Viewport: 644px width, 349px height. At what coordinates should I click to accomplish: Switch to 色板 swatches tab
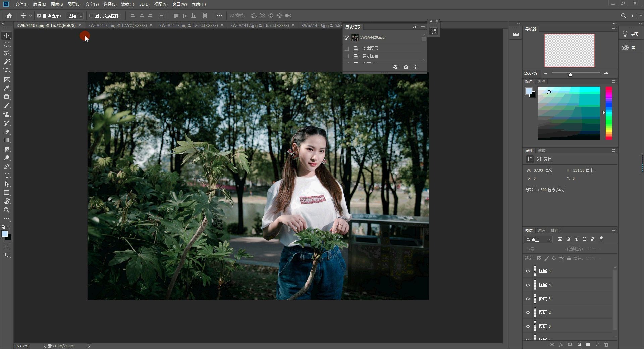[x=541, y=82]
